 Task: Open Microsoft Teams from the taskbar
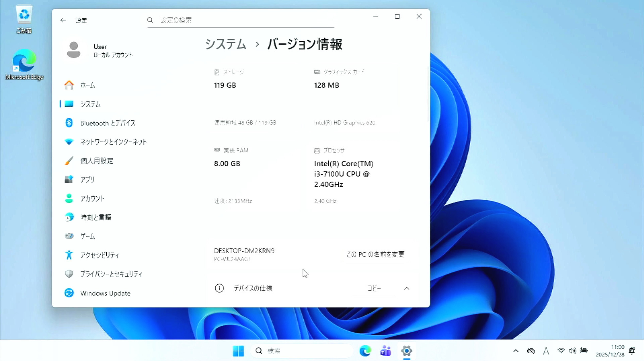385,351
